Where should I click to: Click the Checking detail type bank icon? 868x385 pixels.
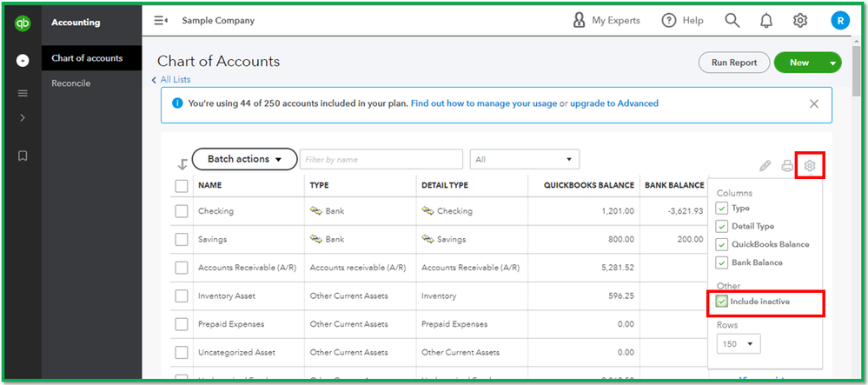pyautogui.click(x=427, y=211)
